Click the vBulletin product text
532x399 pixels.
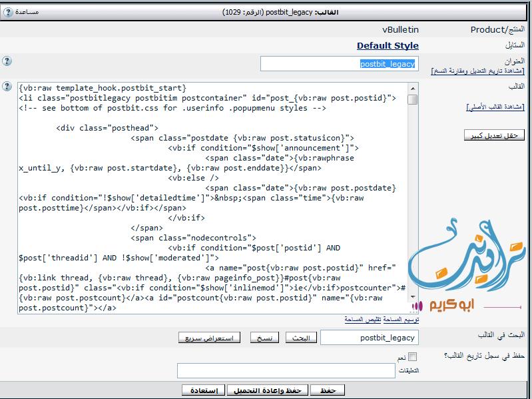pos(400,30)
